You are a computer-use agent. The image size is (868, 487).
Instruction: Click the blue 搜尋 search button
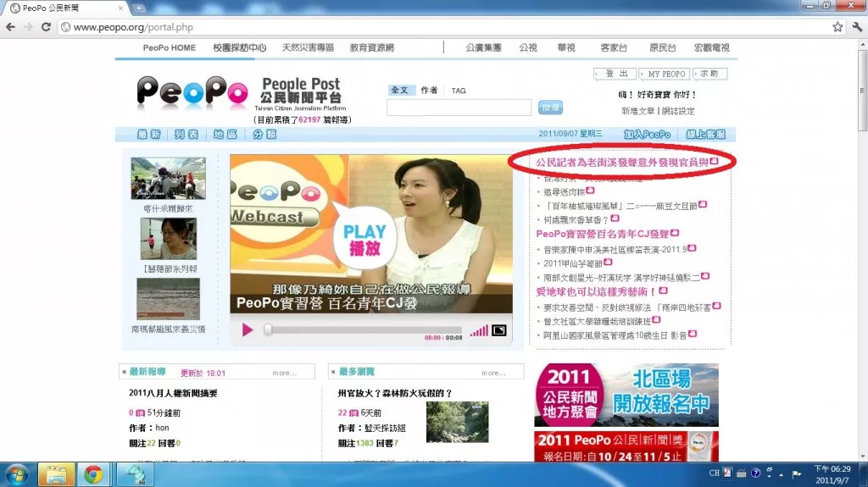coord(550,108)
